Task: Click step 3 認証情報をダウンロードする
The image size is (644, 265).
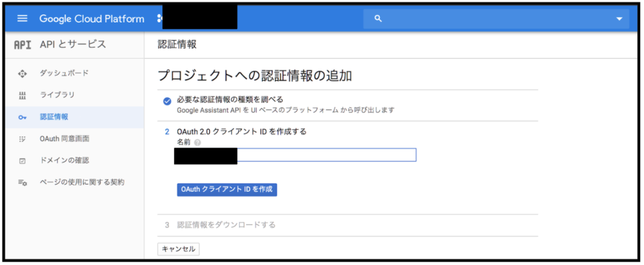Action: click(226, 225)
